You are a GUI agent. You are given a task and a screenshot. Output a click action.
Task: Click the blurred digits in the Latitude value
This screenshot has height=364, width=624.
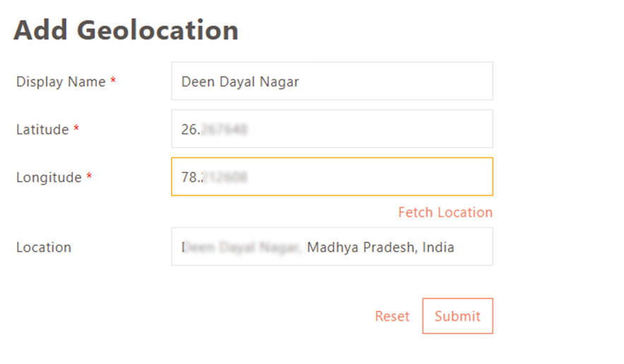point(225,129)
